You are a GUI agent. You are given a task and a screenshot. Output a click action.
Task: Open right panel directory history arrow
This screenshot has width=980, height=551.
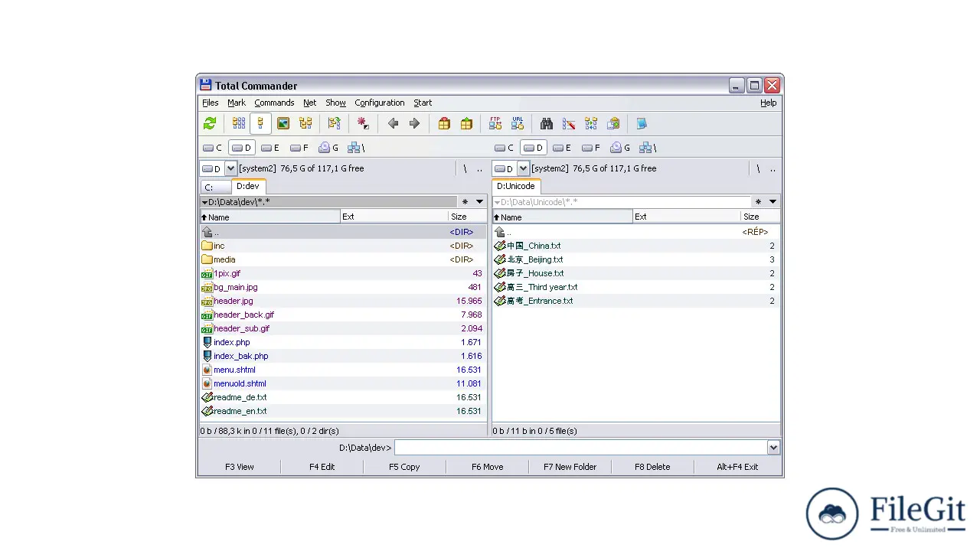coord(773,202)
